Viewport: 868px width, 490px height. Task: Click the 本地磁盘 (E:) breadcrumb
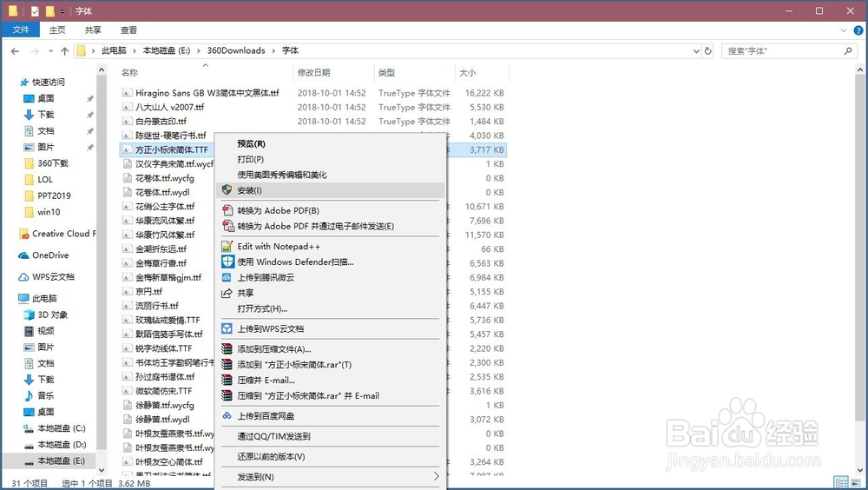(167, 50)
